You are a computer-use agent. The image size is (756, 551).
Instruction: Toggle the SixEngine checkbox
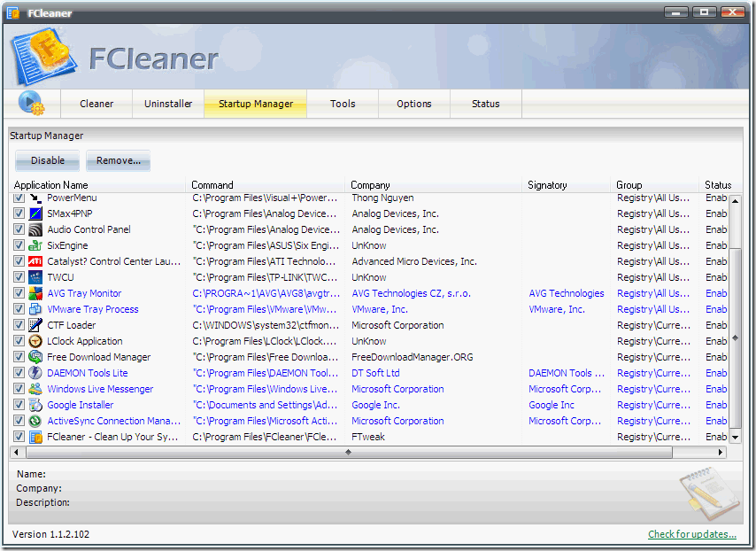point(19,245)
